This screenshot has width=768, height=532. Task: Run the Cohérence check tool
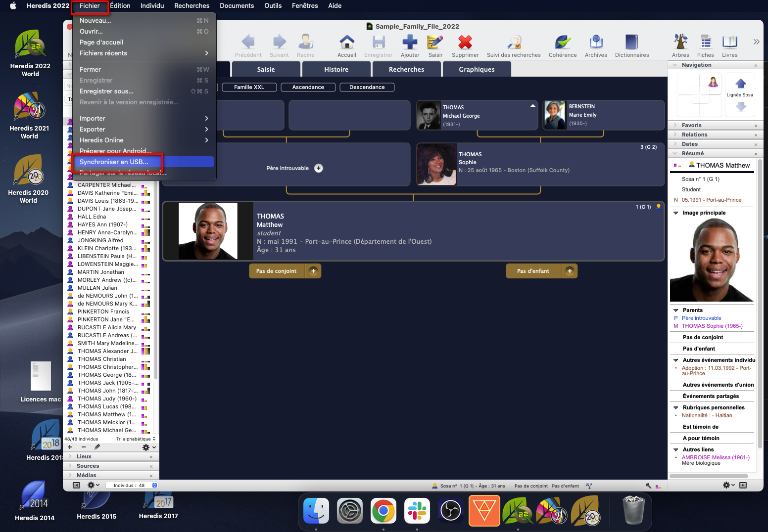tap(563, 44)
